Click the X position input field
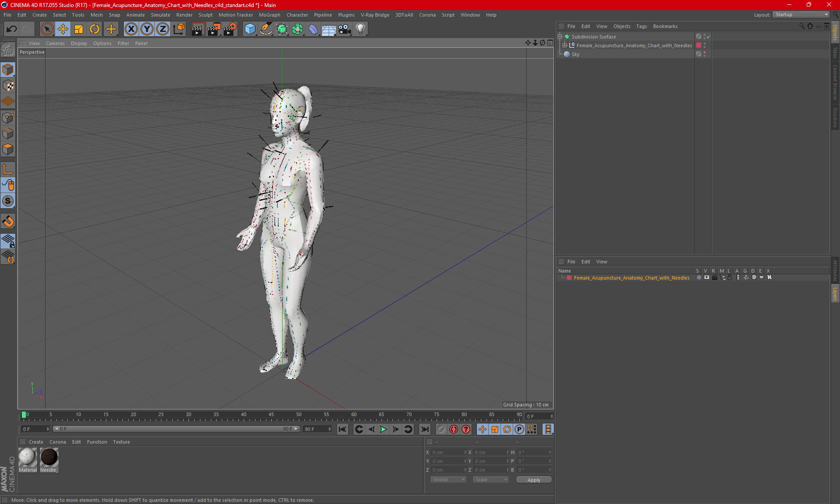Image resolution: width=840 pixels, height=504 pixels. point(449,452)
